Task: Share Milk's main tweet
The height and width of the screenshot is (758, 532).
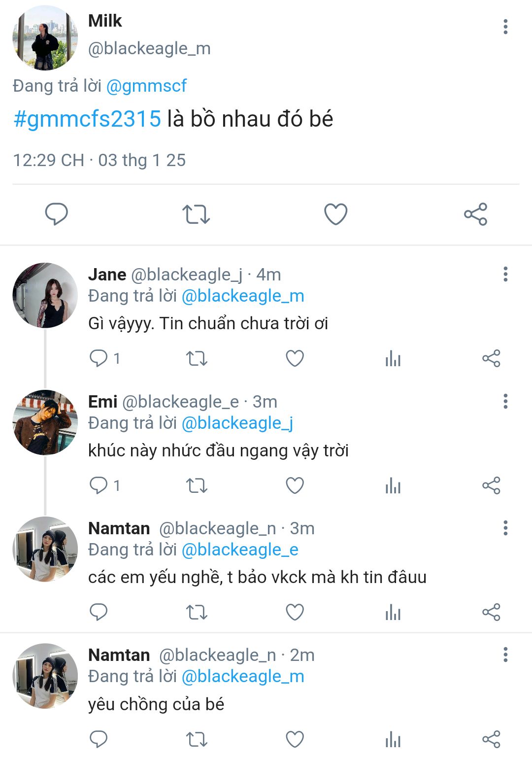Action: tap(475, 214)
